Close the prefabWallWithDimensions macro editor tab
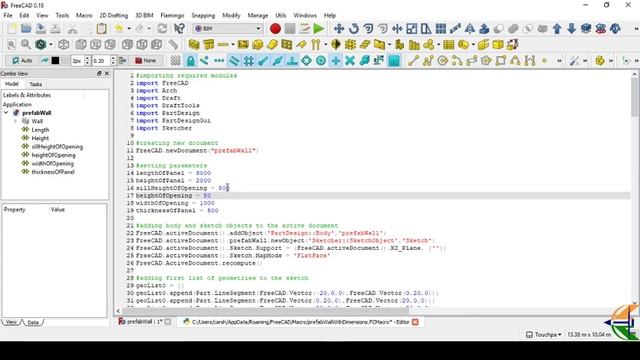The height and width of the screenshot is (360, 640). tap(415, 322)
